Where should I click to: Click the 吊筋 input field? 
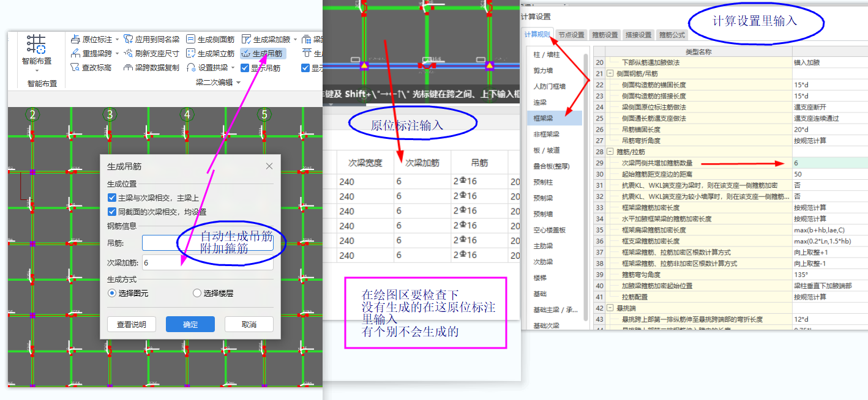coord(208,243)
